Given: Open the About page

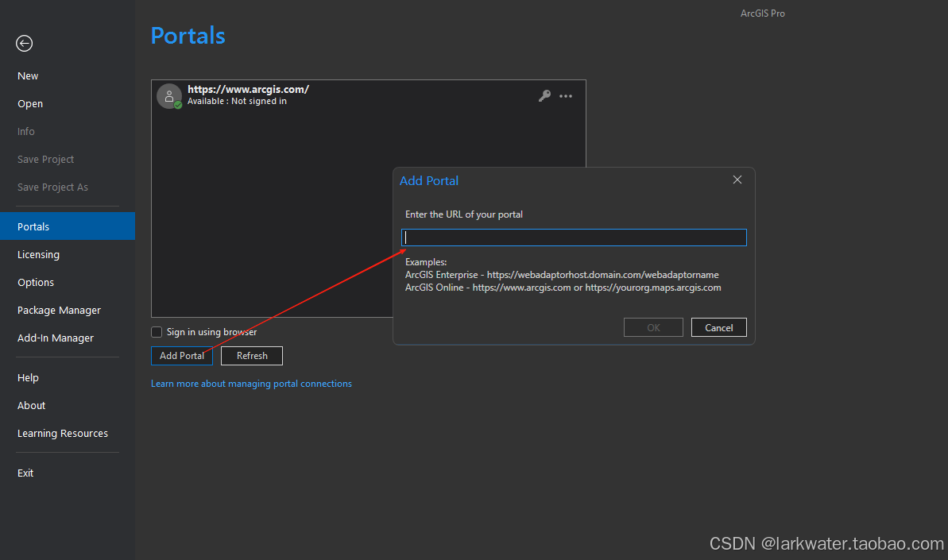Looking at the screenshot, I should point(32,405).
